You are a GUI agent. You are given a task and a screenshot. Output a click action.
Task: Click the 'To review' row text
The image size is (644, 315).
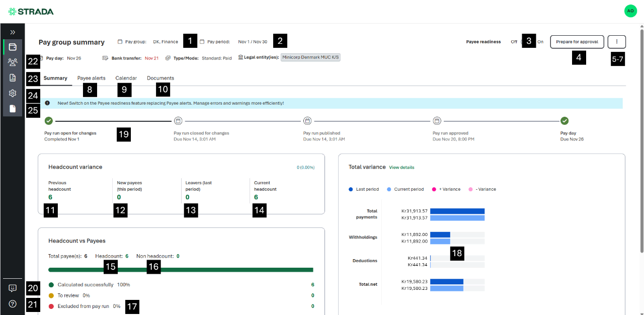click(68, 295)
